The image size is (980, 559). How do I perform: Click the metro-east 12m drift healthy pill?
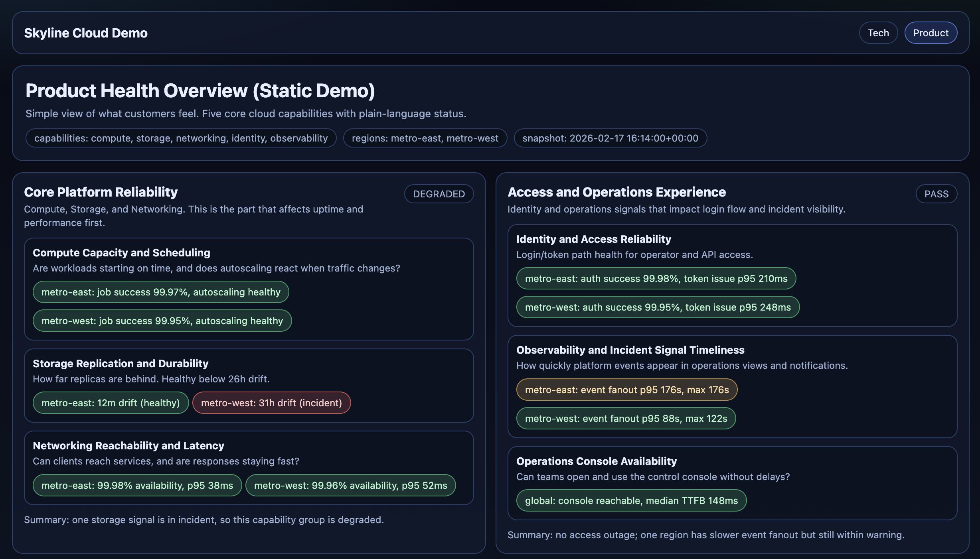click(111, 403)
